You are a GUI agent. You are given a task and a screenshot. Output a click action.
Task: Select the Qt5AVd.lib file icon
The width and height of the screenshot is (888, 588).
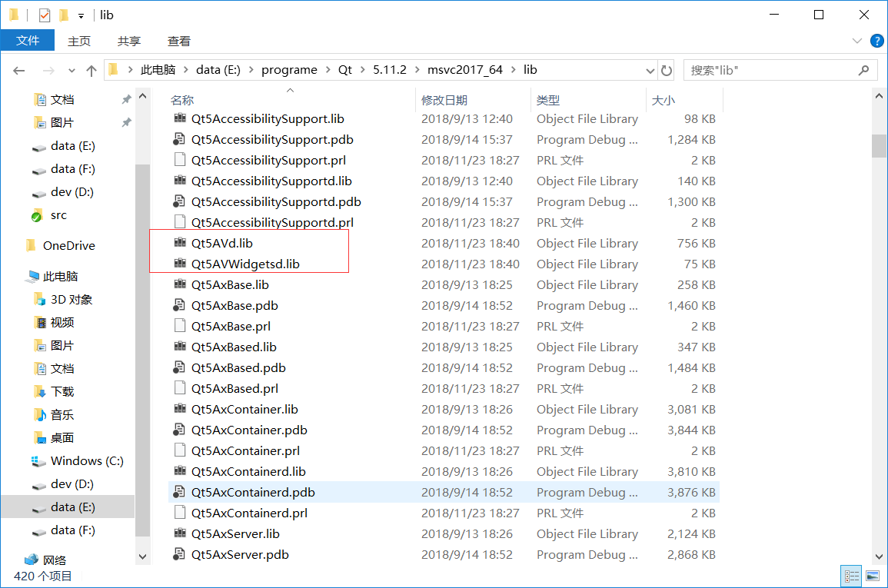pos(180,243)
